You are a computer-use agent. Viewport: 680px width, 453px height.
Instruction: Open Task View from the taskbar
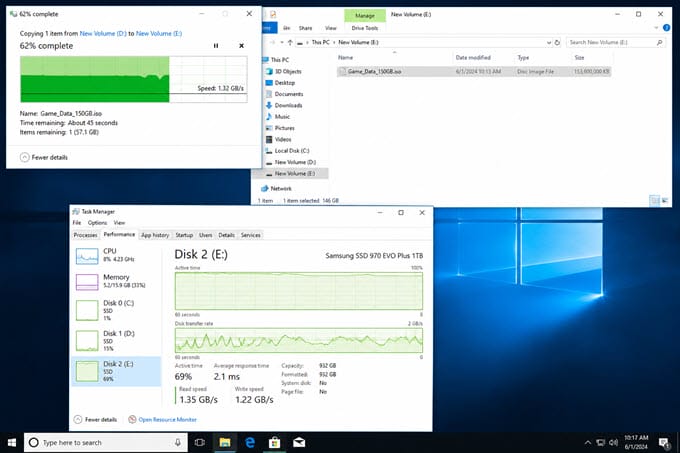pyautogui.click(x=199, y=443)
